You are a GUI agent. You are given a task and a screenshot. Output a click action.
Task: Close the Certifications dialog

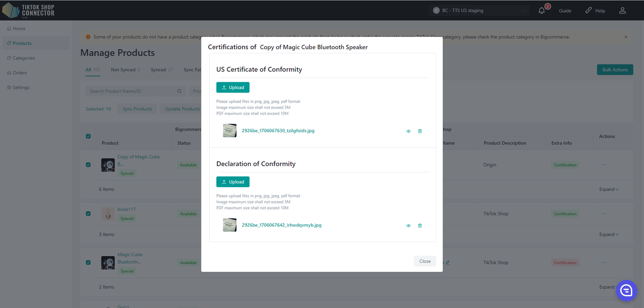click(425, 261)
